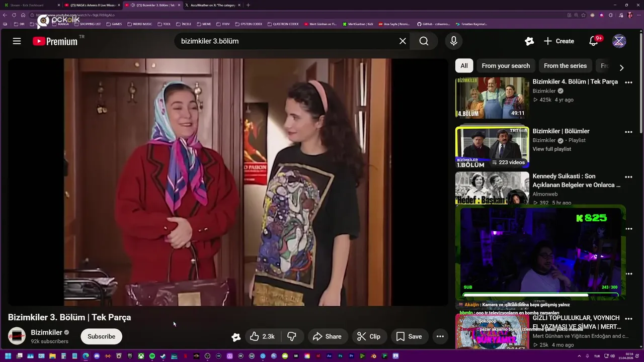Open more actions ellipsis under the video

pos(440,336)
